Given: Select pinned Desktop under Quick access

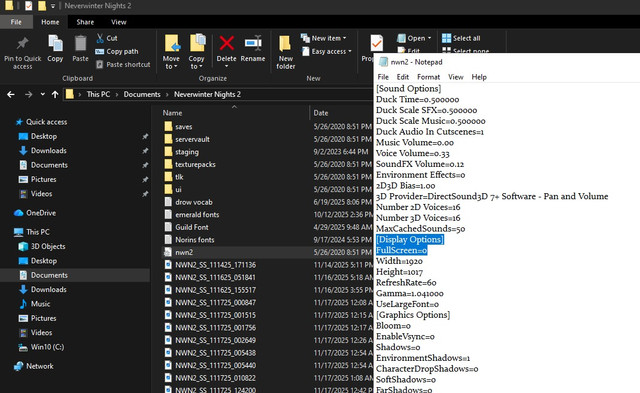Looking at the screenshot, I should (38, 136).
